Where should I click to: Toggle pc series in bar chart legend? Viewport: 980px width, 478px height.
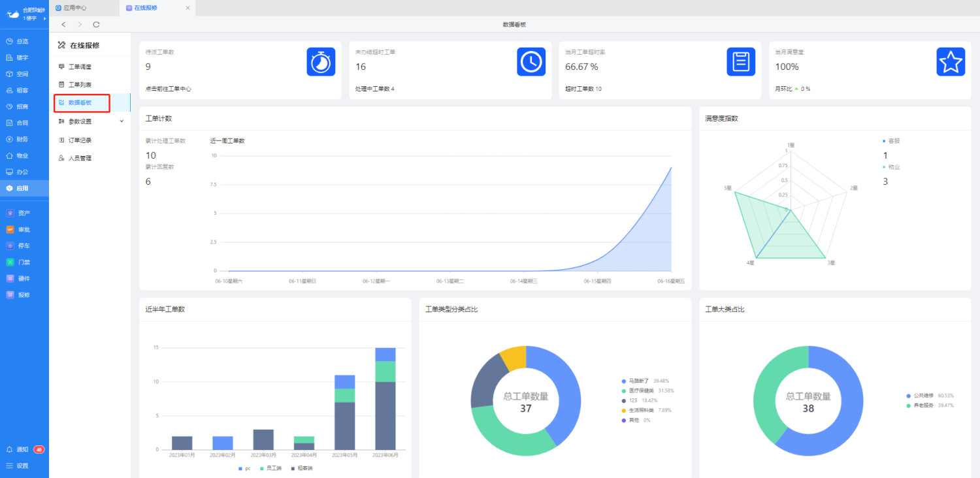(x=244, y=468)
